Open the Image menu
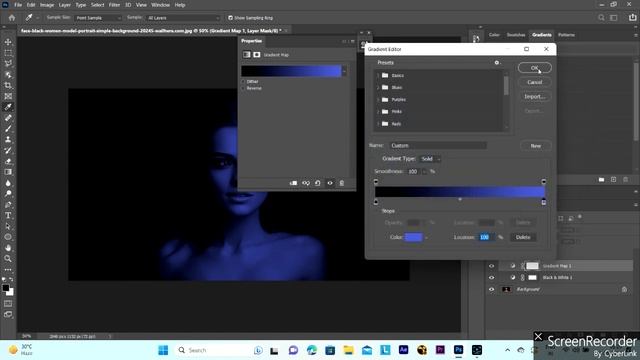 click(x=47, y=5)
